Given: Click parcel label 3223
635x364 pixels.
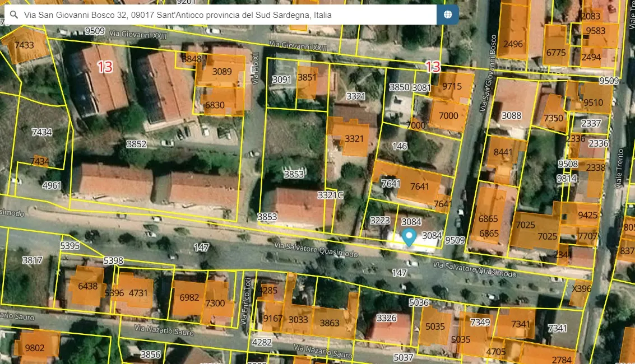Looking at the screenshot, I should [380, 221].
